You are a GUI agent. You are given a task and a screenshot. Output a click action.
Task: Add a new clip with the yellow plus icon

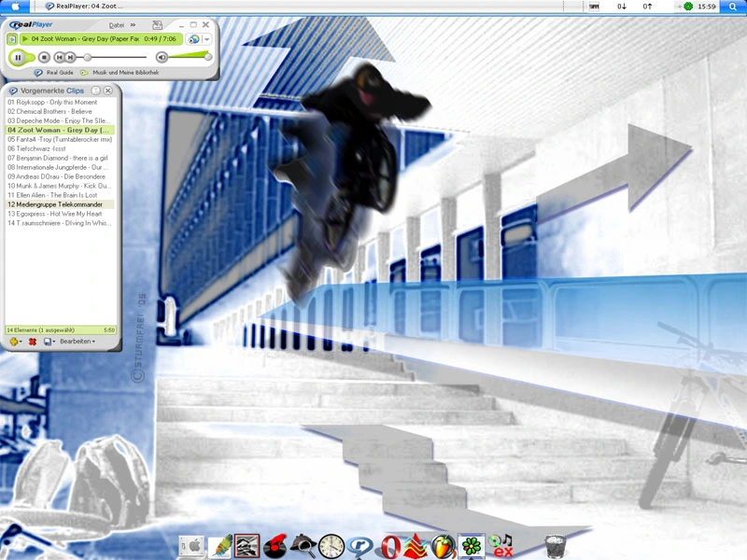pyautogui.click(x=13, y=341)
